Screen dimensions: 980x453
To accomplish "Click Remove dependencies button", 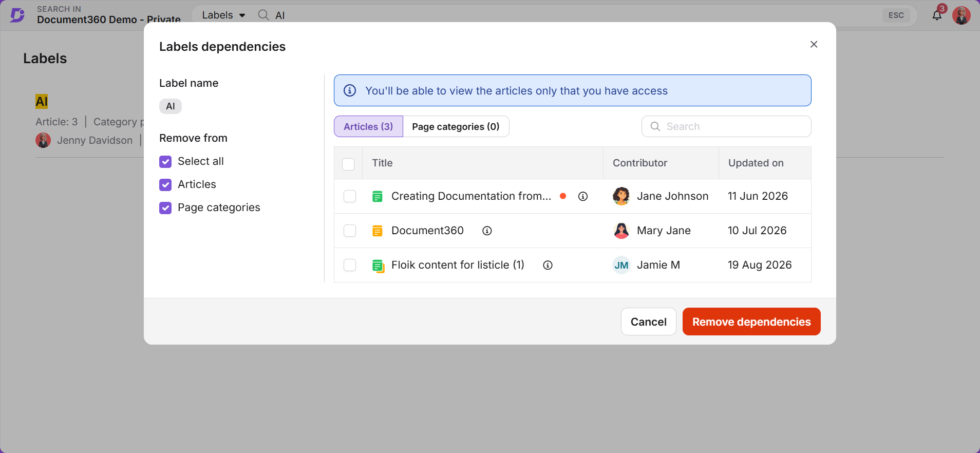I will coord(751,322).
